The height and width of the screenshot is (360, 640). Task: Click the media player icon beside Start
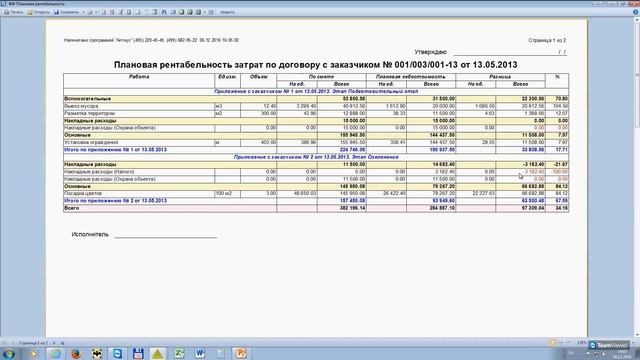click(34, 353)
